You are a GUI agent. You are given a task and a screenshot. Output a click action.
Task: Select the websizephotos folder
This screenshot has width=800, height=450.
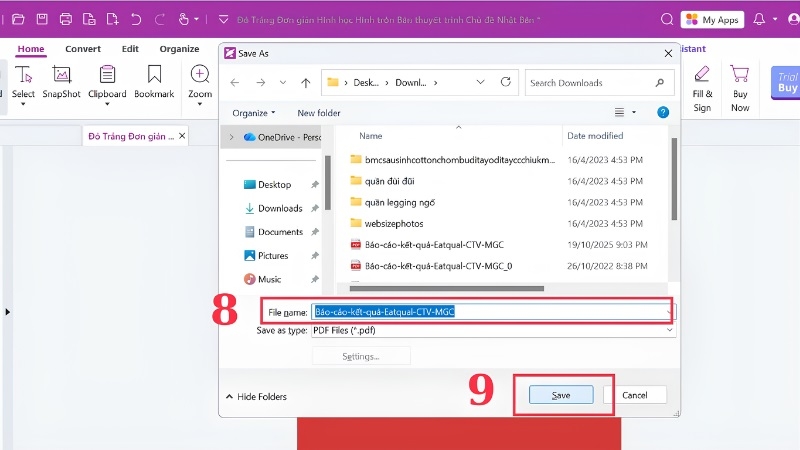pyautogui.click(x=387, y=223)
